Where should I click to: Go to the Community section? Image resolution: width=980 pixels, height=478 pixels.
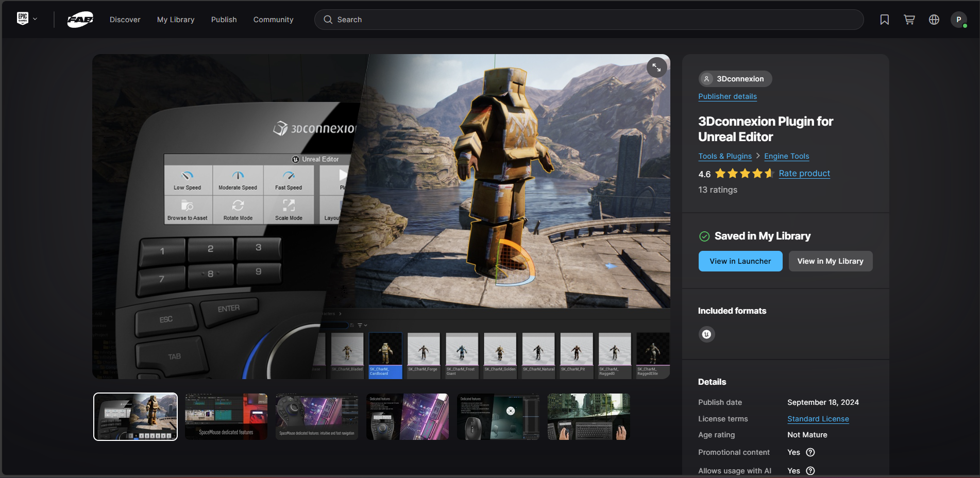pyautogui.click(x=273, y=19)
